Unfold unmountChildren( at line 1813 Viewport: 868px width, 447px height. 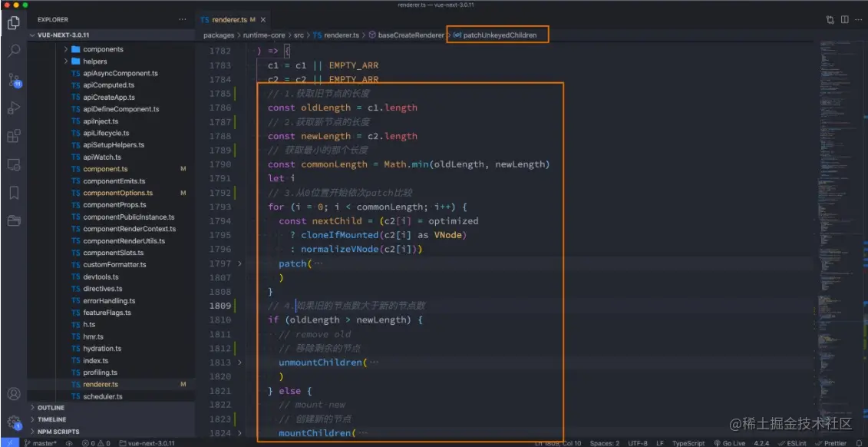[x=239, y=363]
